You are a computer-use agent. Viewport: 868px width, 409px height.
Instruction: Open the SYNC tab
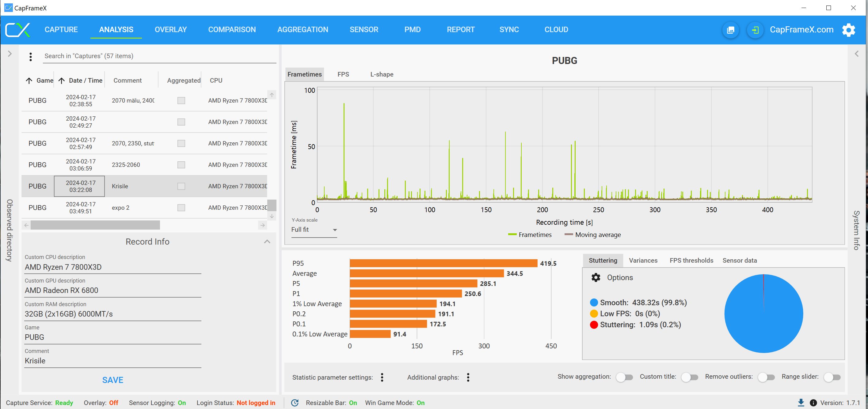click(x=509, y=30)
